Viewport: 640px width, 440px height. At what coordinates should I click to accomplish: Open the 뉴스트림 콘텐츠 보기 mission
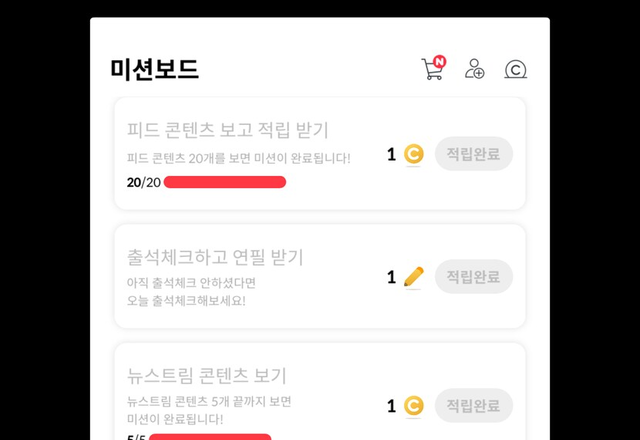[207, 376]
